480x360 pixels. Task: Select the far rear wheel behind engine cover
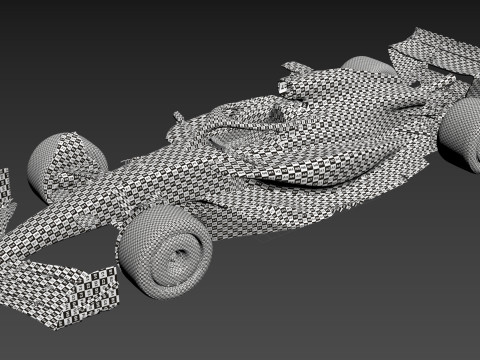click(x=368, y=66)
